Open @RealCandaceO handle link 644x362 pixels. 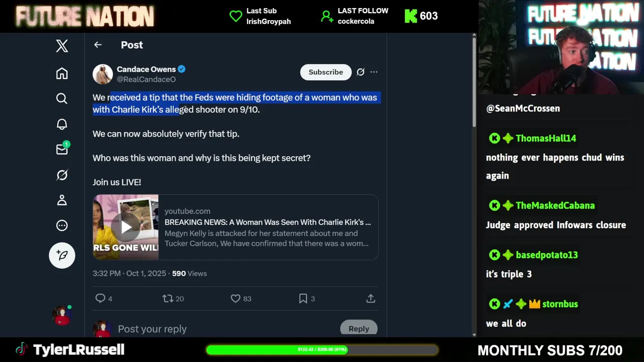(146, 79)
